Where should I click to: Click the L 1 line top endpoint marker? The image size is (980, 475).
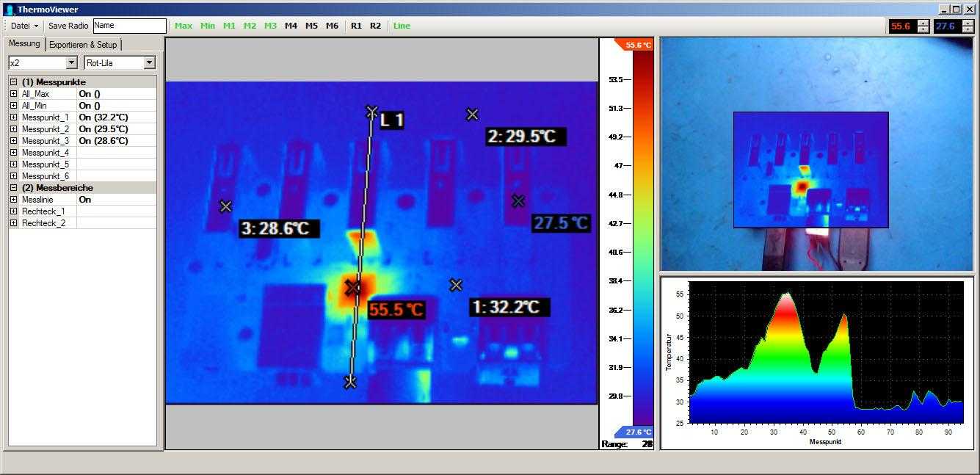[x=371, y=112]
